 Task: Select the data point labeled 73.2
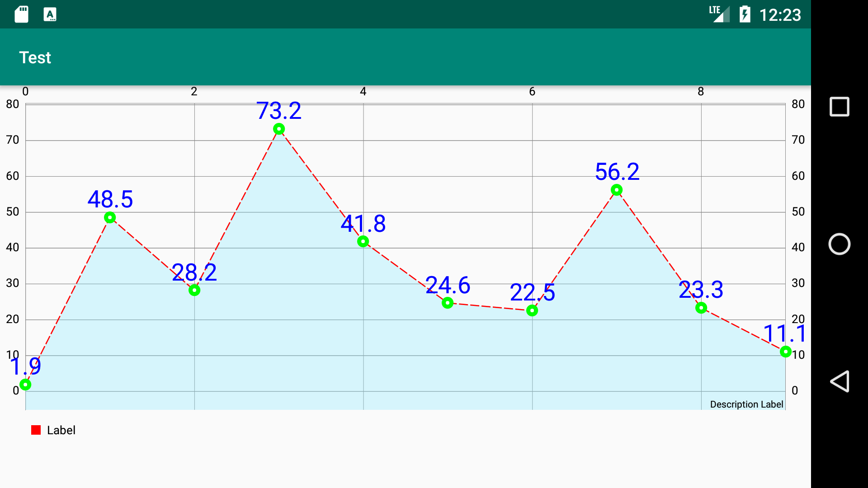[279, 129]
